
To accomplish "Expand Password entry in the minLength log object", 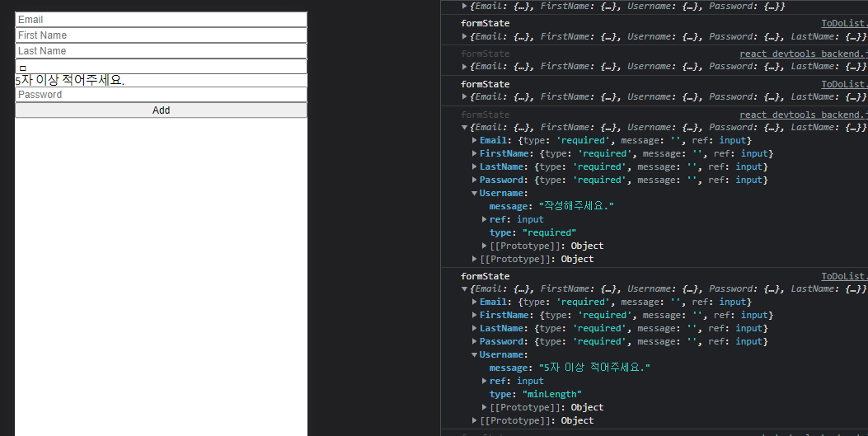I will click(475, 341).
